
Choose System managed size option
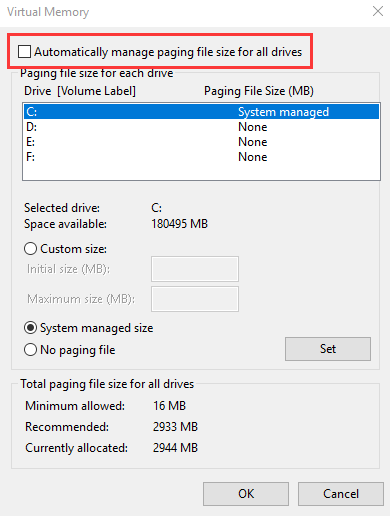tap(30, 328)
